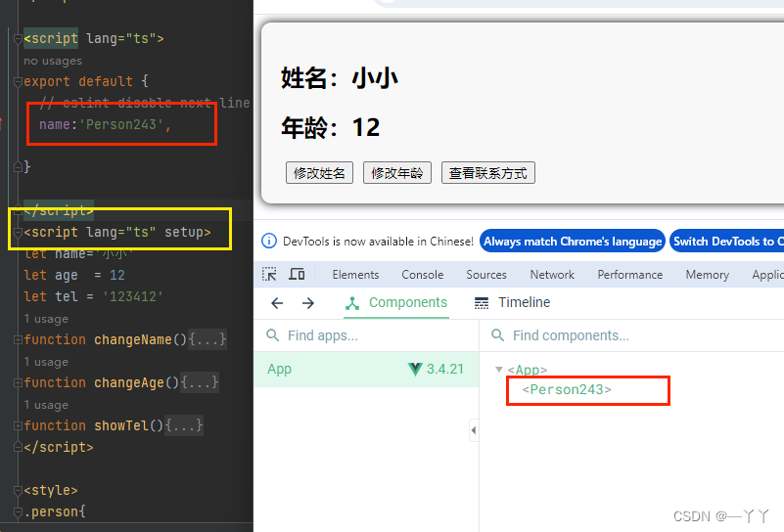Open the Console tab

(x=423, y=275)
